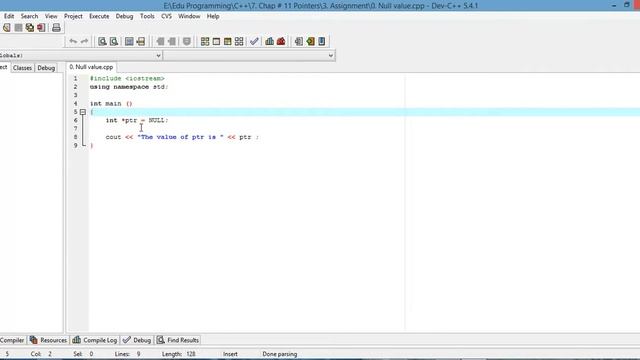Click the Insert snippet toolbar icon

299,41
